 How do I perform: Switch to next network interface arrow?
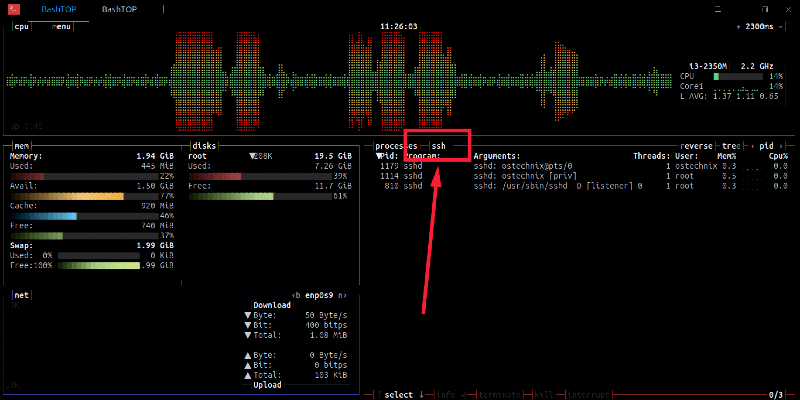[x=345, y=295]
